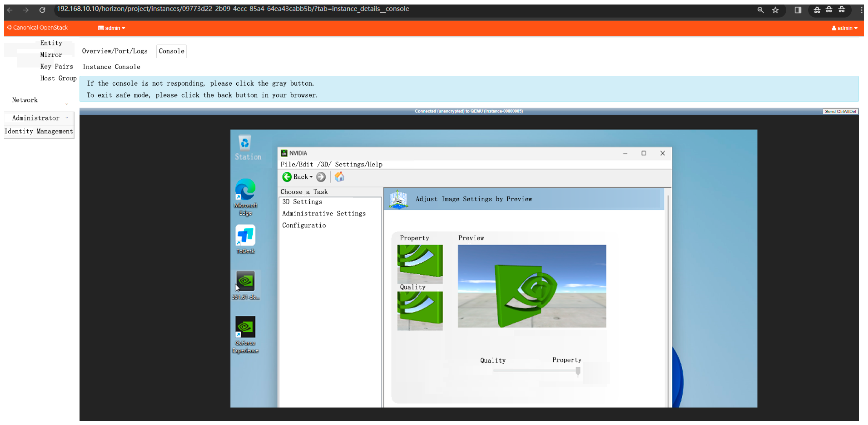This screenshot has width=868, height=425.
Task: Reload the browser page
Action: (x=42, y=10)
